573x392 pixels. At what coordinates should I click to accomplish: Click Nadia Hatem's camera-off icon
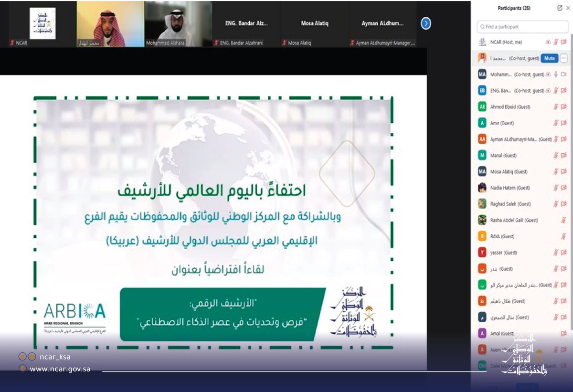(x=564, y=188)
